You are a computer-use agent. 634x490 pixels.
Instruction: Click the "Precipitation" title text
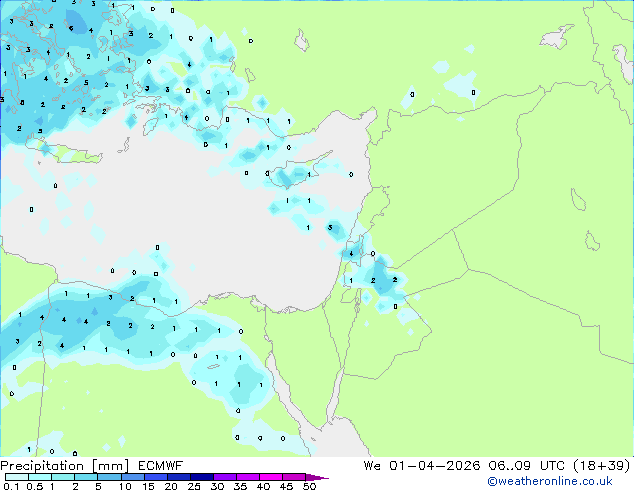pyautogui.click(x=42, y=466)
